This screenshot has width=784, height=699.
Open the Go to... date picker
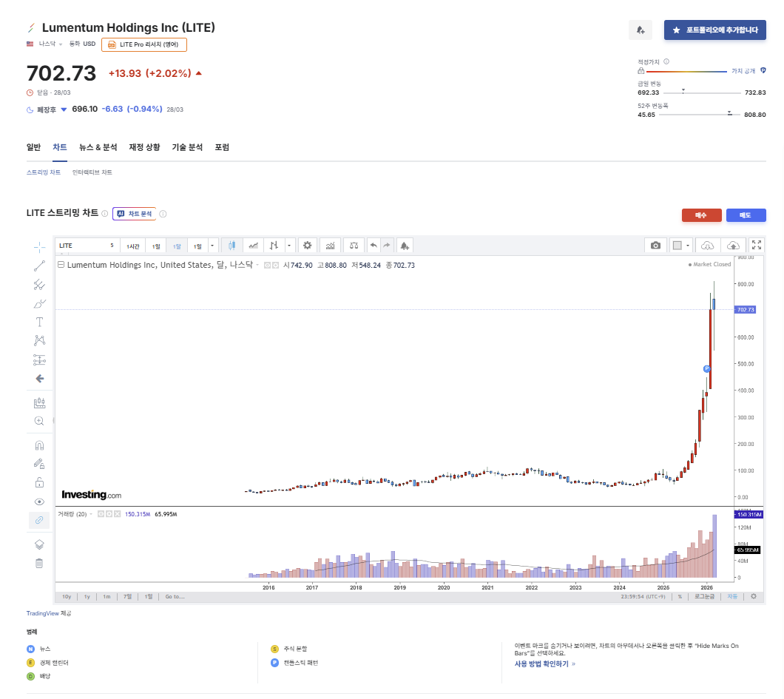(175, 596)
